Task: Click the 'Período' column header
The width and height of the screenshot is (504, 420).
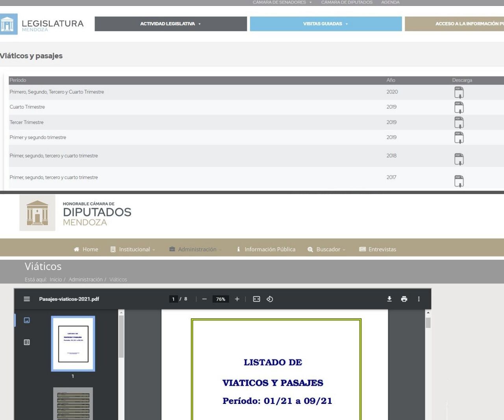Action: tap(18, 80)
